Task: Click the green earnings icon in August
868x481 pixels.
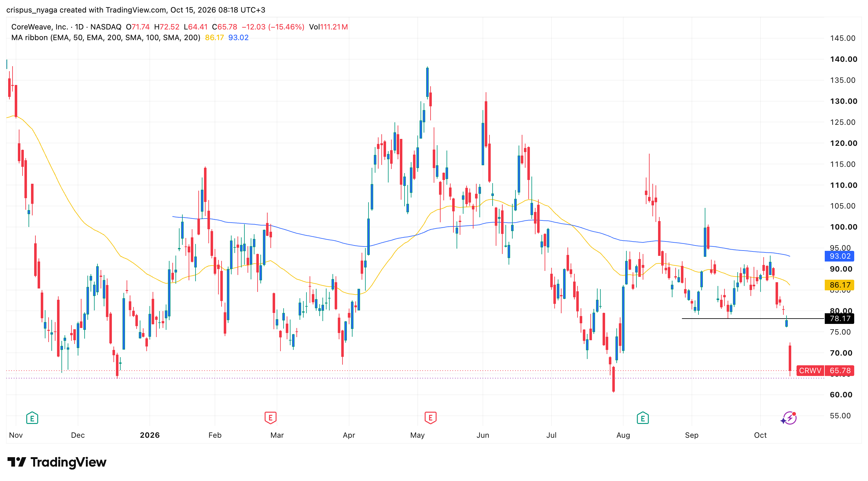Action: [643, 418]
